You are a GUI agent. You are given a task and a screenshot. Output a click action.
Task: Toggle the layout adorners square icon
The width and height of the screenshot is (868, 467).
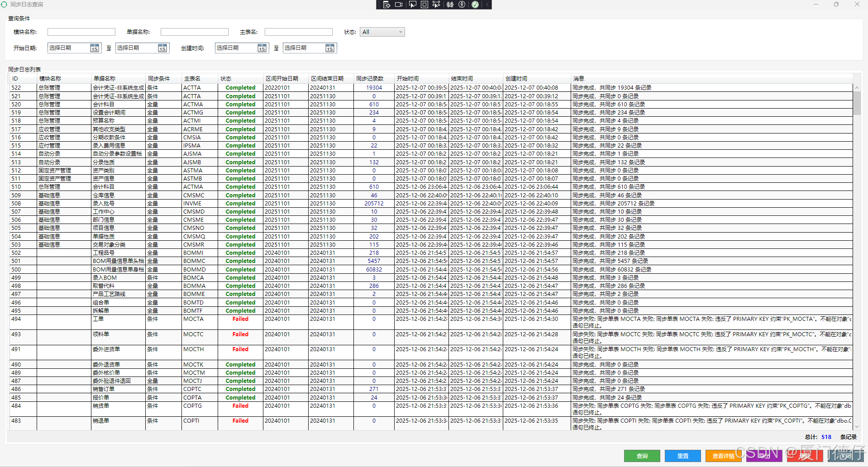click(424, 5)
